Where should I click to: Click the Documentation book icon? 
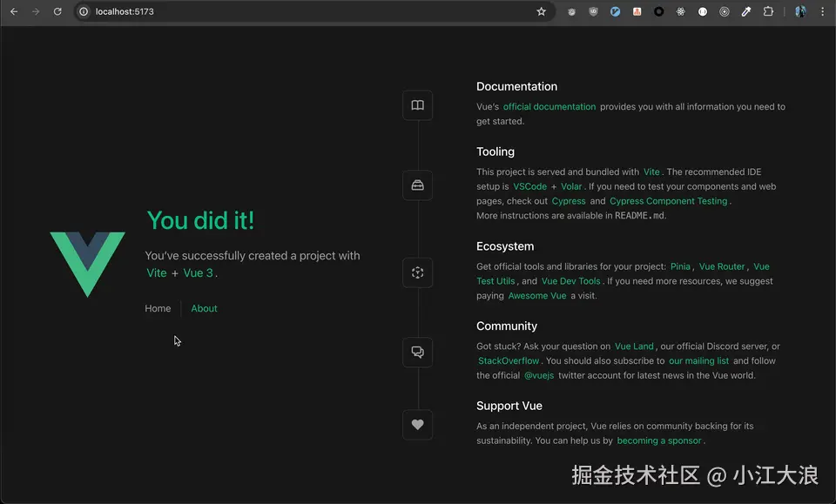pos(417,104)
